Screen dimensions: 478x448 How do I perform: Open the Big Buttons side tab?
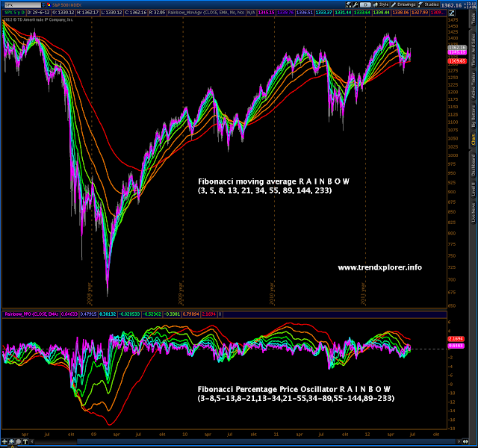474,116
